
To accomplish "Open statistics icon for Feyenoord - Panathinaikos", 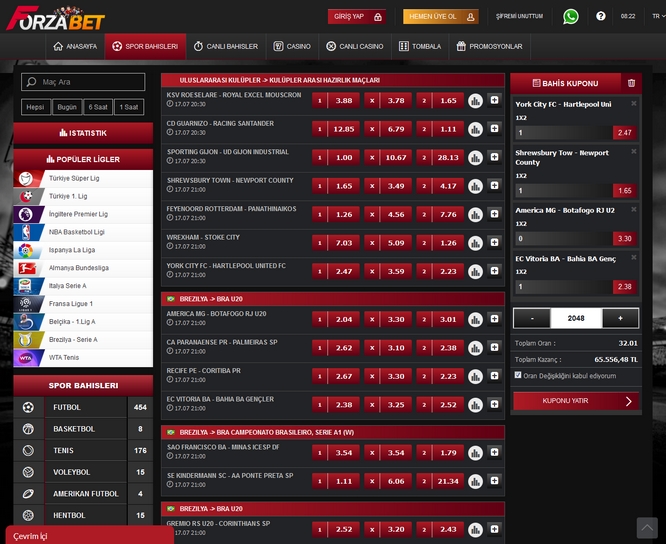I will pyautogui.click(x=475, y=214).
